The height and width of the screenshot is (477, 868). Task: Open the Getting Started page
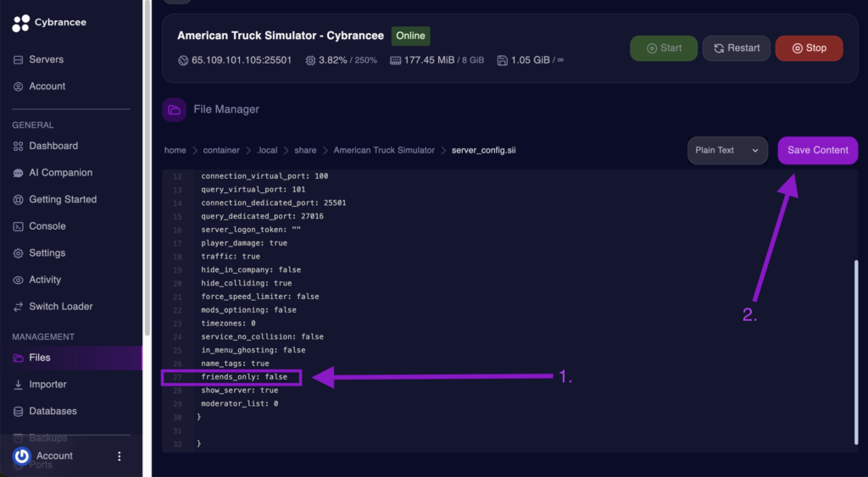click(x=63, y=199)
